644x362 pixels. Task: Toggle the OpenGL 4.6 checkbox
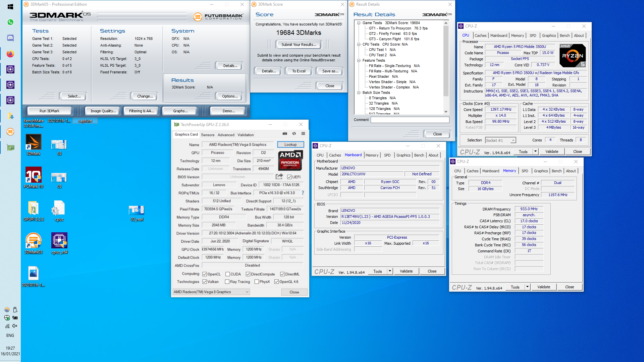[x=276, y=282]
